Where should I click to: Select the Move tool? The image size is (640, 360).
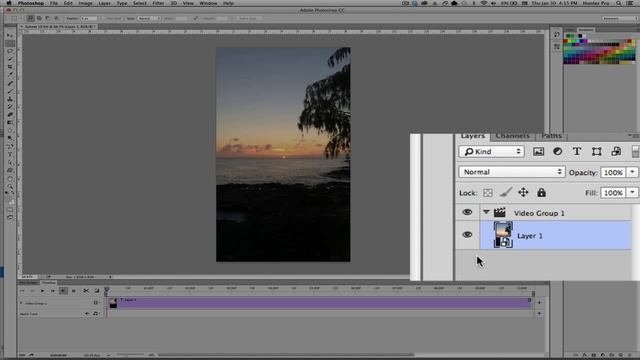click(x=10, y=36)
